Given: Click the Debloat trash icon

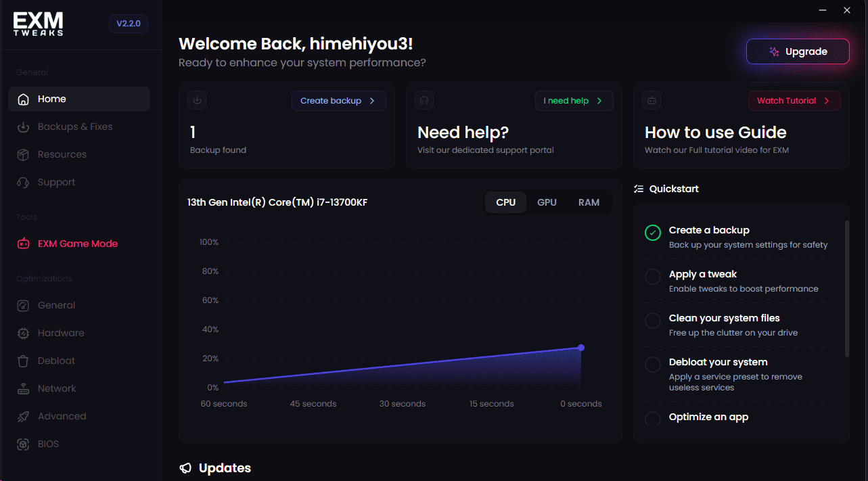Looking at the screenshot, I should click(x=24, y=361).
